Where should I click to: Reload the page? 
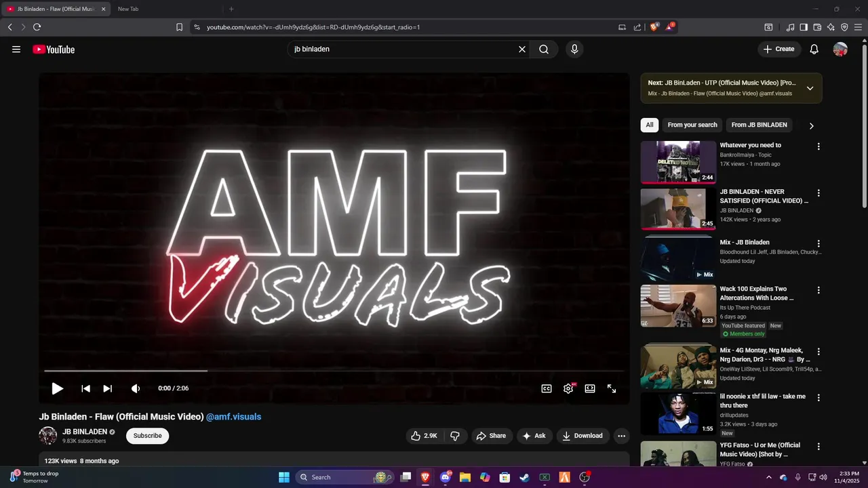[x=37, y=27]
